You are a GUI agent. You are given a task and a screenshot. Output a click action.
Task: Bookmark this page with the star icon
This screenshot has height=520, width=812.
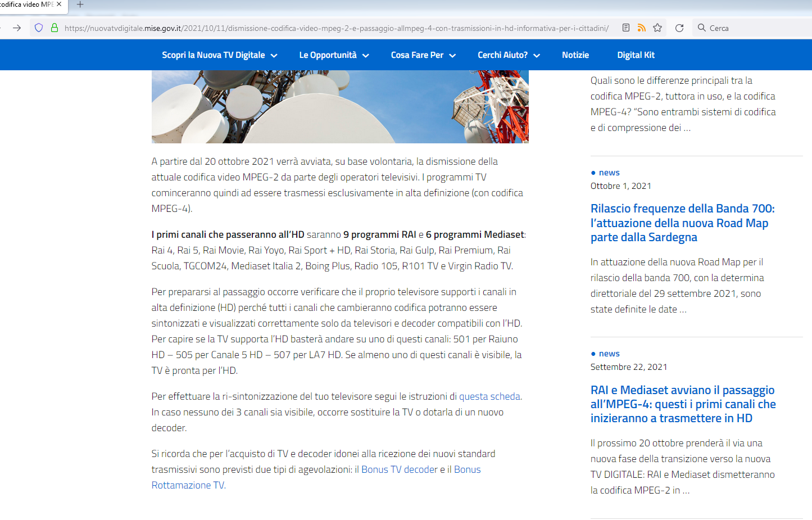[x=657, y=28]
